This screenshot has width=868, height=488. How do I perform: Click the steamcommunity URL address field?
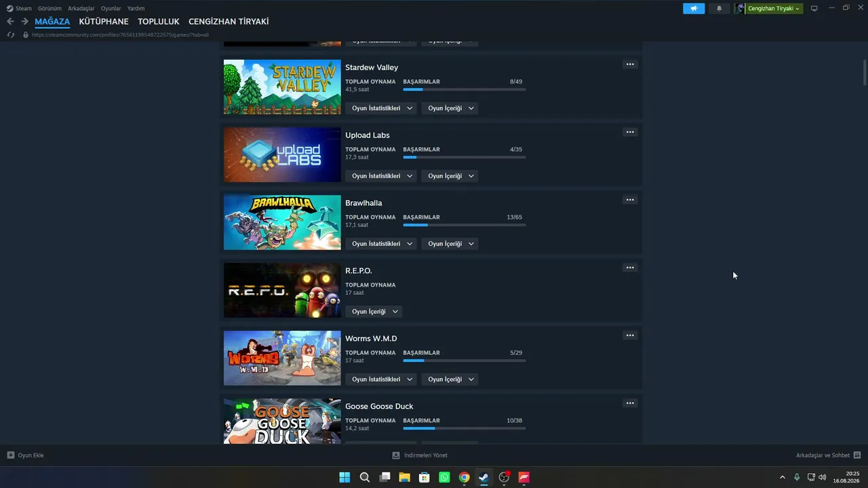(x=120, y=35)
